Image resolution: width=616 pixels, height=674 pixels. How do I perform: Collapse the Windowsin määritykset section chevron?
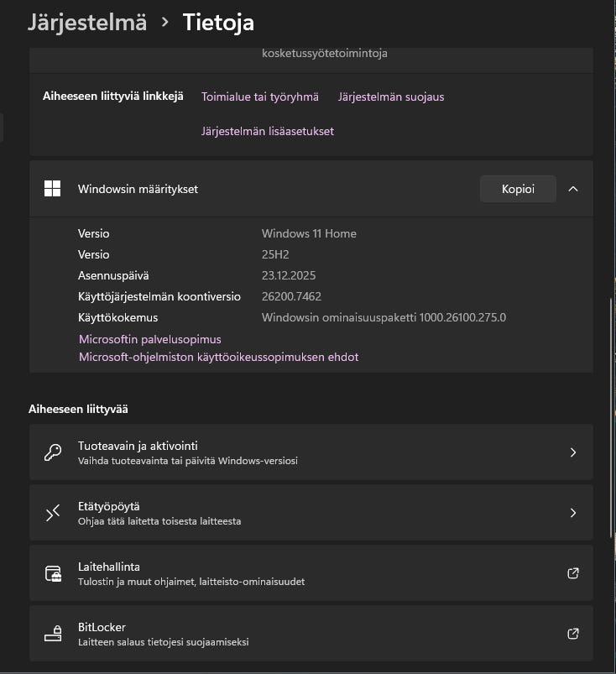point(573,189)
